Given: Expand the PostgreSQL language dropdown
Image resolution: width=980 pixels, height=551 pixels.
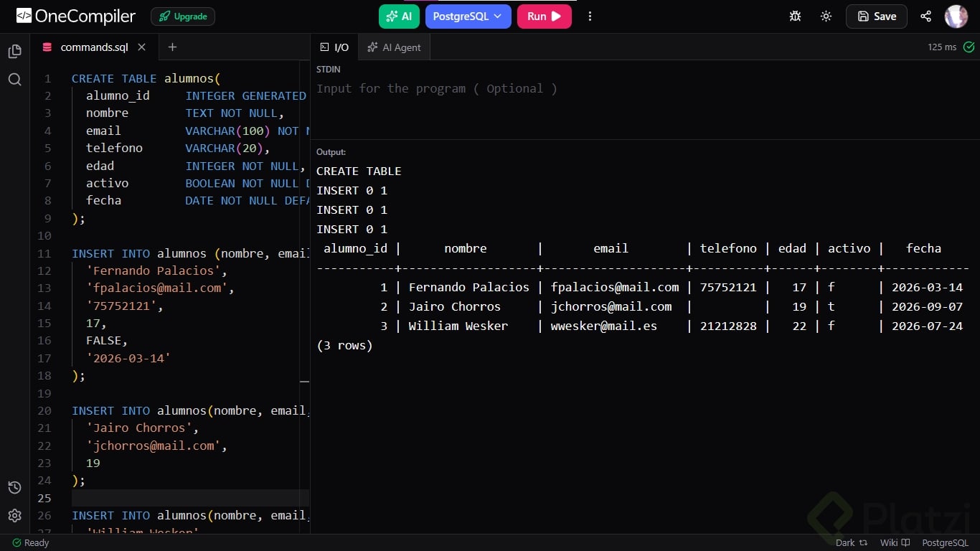Looking at the screenshot, I should click(x=468, y=16).
